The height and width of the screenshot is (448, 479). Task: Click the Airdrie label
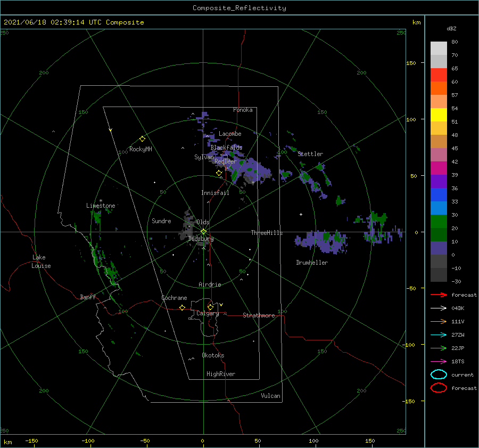coord(210,284)
